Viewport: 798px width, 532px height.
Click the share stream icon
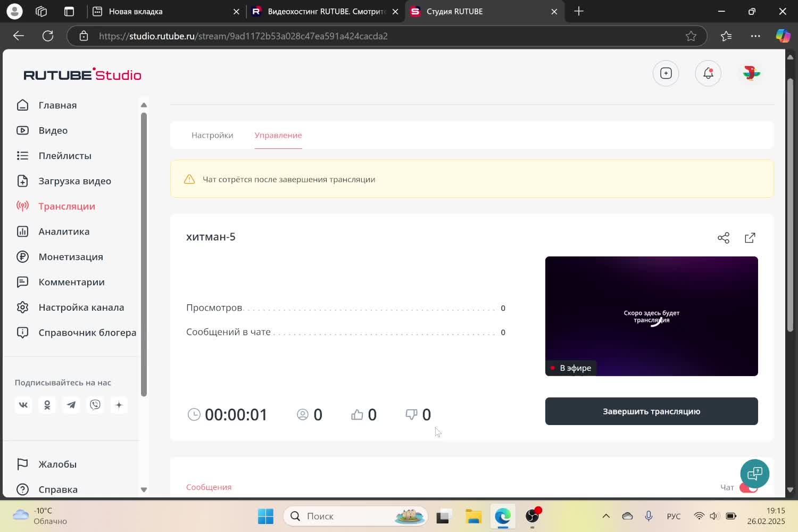[724, 238]
